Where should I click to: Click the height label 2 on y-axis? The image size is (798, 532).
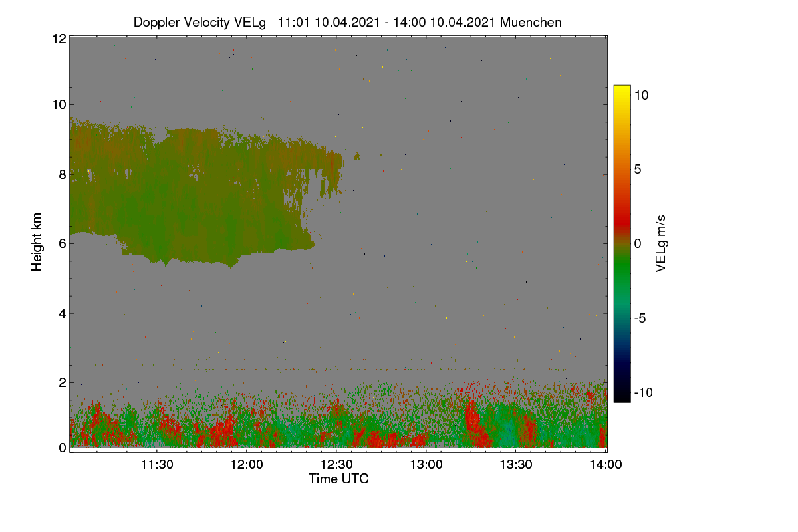tap(62, 382)
